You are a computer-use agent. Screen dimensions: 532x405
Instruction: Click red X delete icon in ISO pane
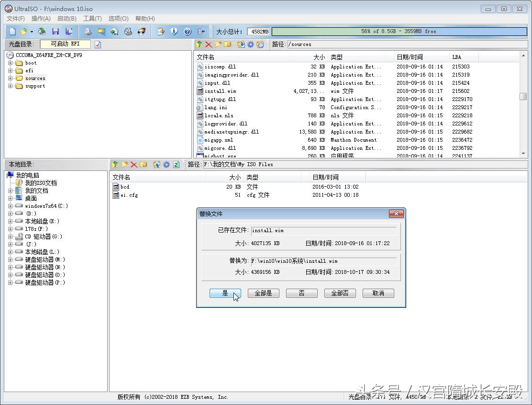(209, 45)
